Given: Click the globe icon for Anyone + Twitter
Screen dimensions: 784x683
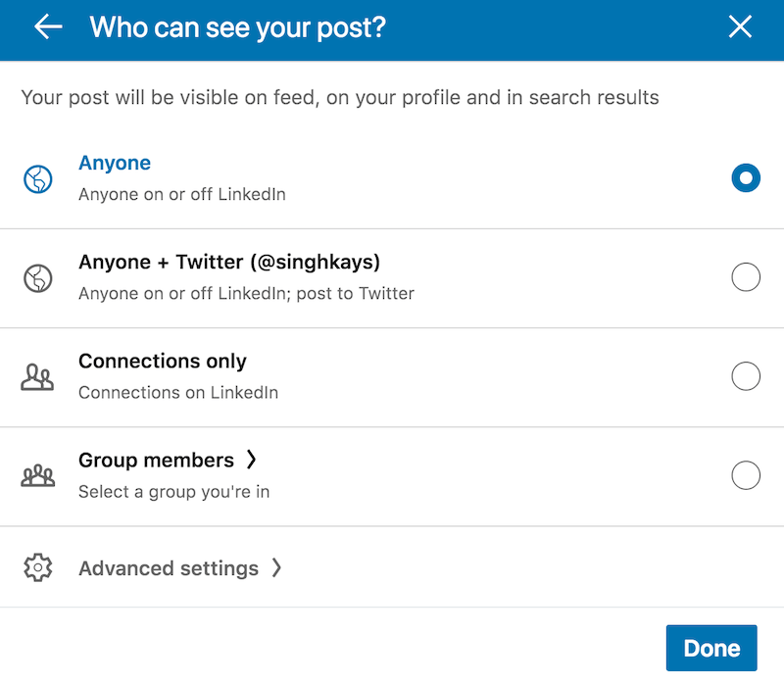Looking at the screenshot, I should [37, 277].
